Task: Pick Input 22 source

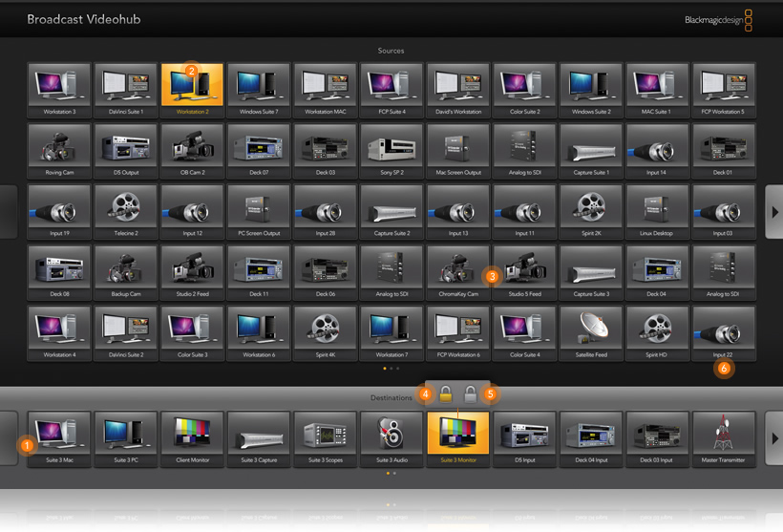Action: click(x=724, y=333)
